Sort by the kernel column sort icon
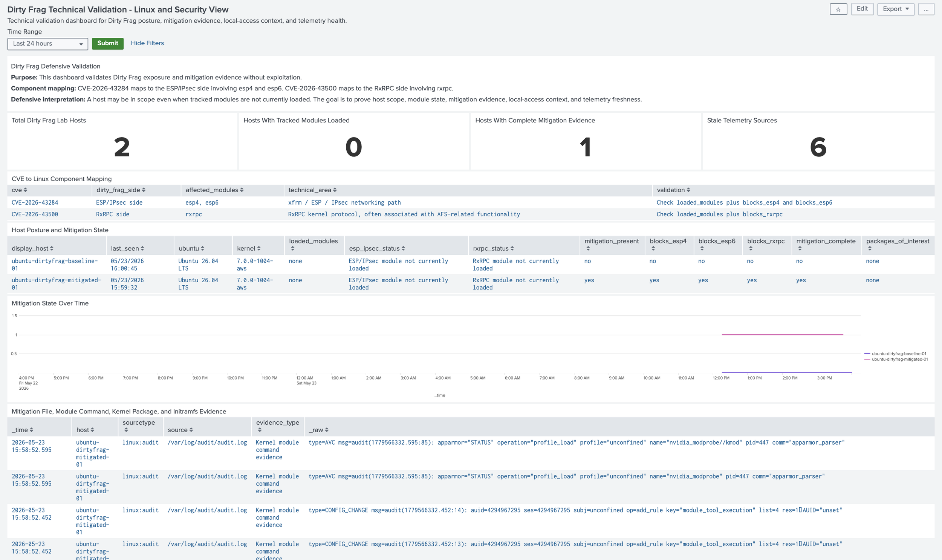The width and height of the screenshot is (942, 560). 259,248
